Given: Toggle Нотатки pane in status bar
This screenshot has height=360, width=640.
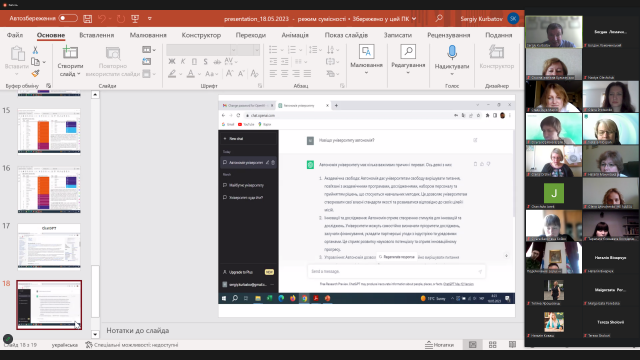Looking at the screenshot, I should (440, 344).
